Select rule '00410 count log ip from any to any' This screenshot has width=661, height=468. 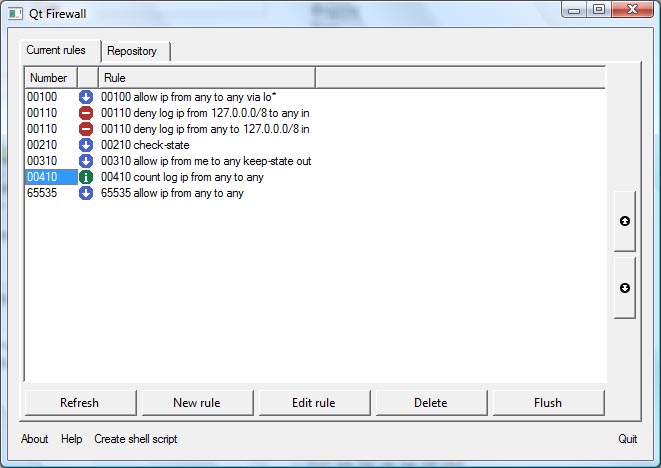[x=182, y=177]
